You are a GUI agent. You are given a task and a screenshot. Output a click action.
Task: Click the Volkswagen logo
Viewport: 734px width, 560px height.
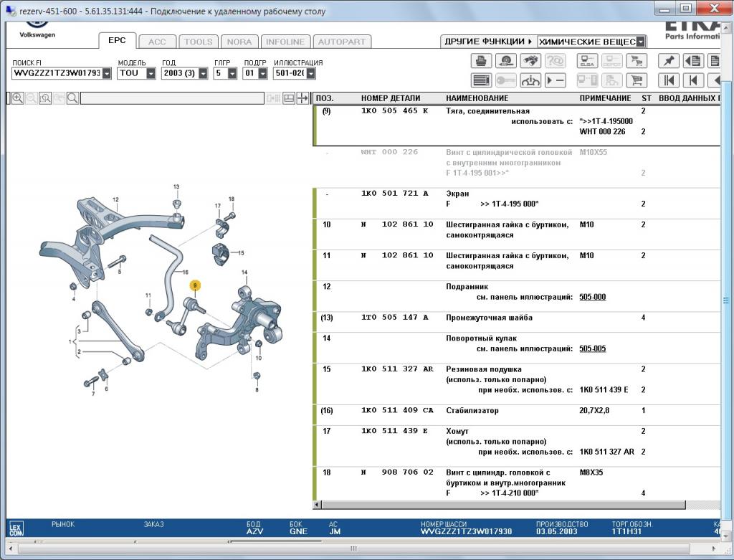37,30
